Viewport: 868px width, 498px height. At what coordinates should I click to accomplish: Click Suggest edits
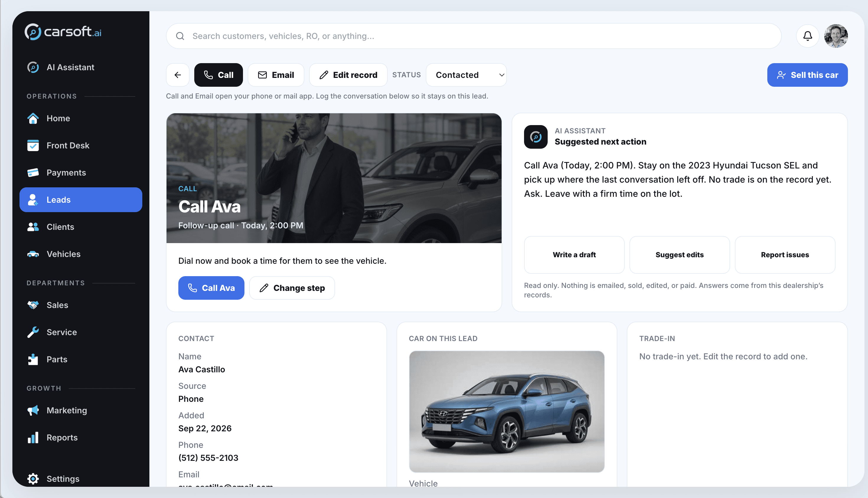click(679, 255)
